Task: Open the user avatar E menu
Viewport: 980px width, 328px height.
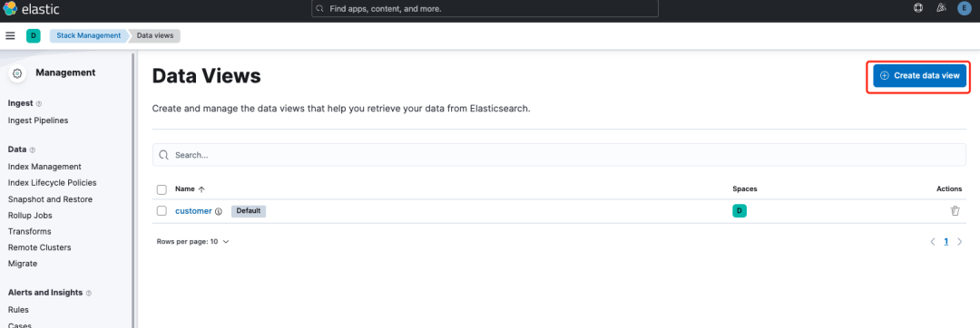Action: pyautogui.click(x=965, y=9)
